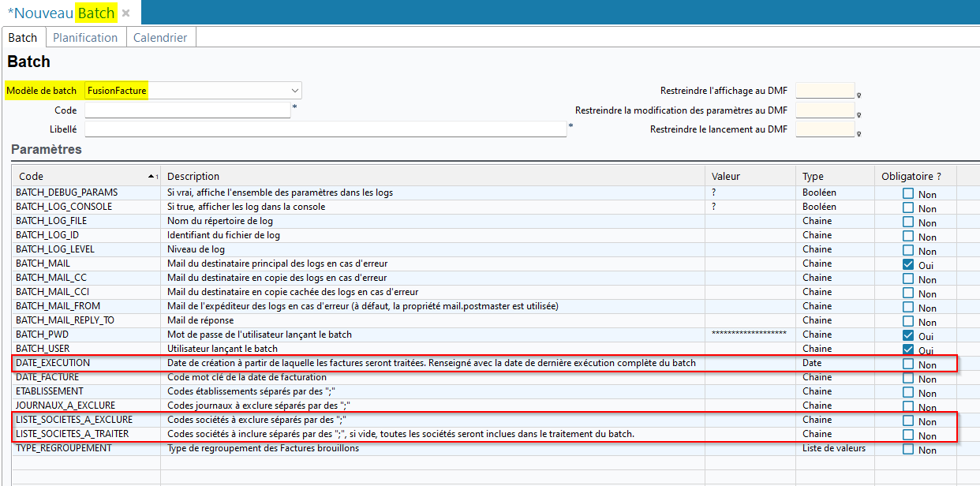The image size is (980, 486).
Task: Select the BATCH_MAIL_CCI code cell
Action: [x=86, y=292]
